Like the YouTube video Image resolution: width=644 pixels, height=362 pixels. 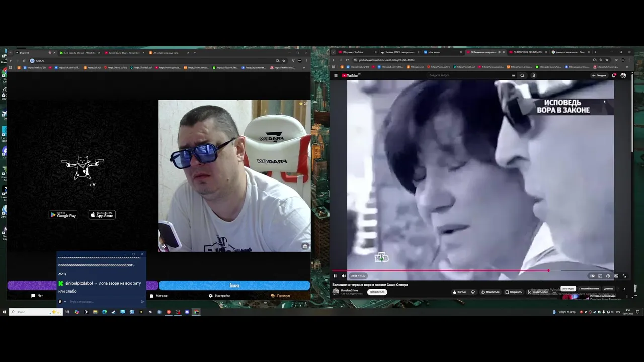point(459,292)
